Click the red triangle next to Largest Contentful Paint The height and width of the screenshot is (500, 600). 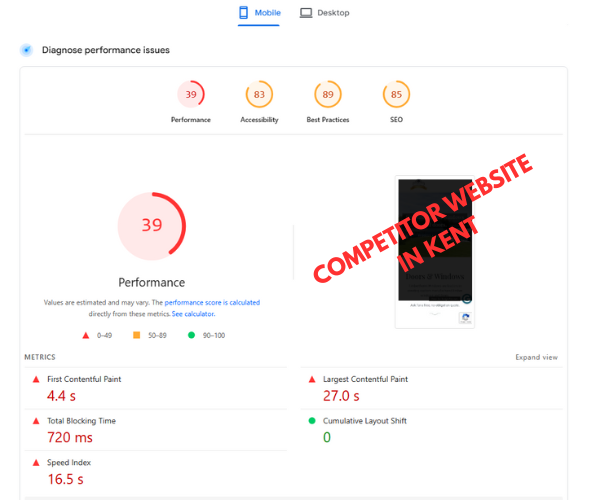pyautogui.click(x=312, y=379)
